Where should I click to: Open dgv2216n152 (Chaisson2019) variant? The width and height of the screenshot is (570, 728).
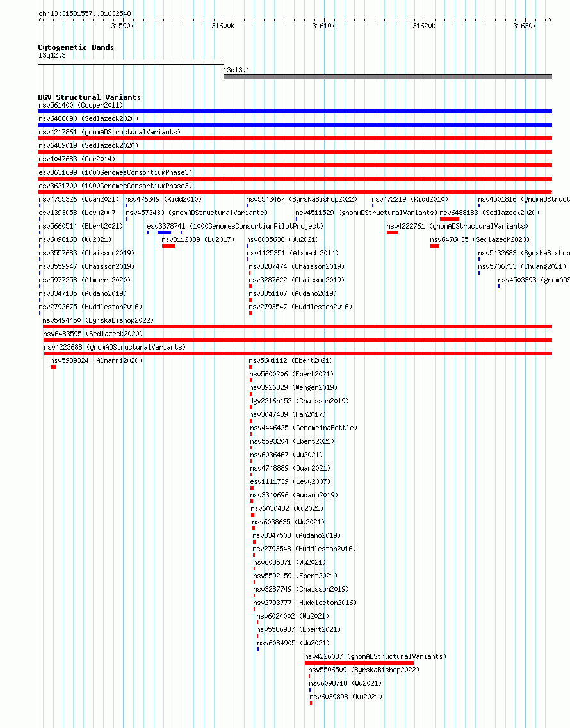tap(299, 401)
